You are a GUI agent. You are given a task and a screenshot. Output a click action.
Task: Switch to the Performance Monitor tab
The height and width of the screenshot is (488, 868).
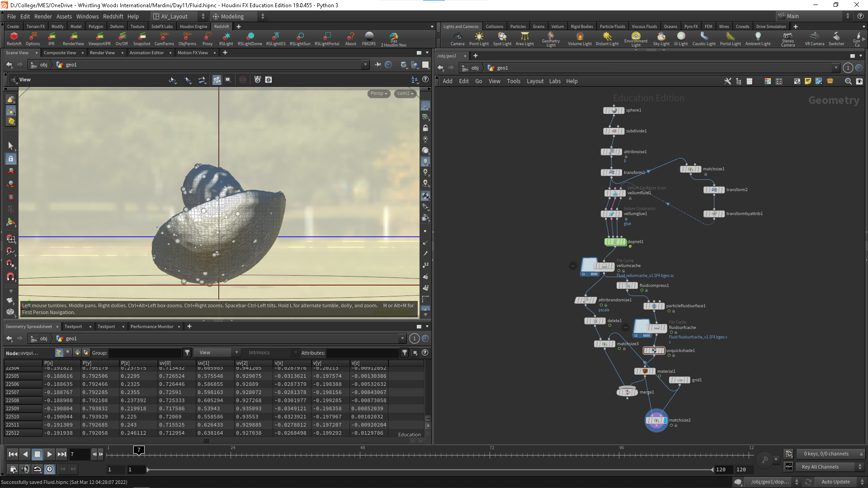coord(152,326)
